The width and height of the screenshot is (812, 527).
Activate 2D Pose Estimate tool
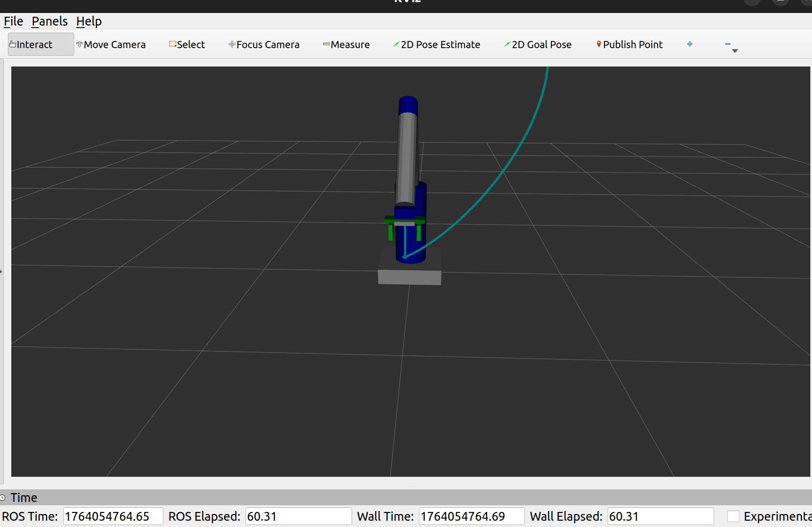(x=437, y=44)
